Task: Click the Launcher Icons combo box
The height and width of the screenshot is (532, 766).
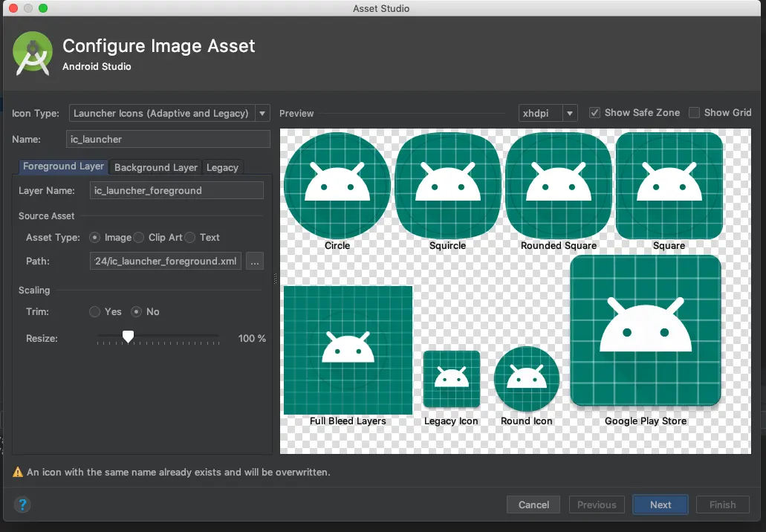Action: [169, 114]
